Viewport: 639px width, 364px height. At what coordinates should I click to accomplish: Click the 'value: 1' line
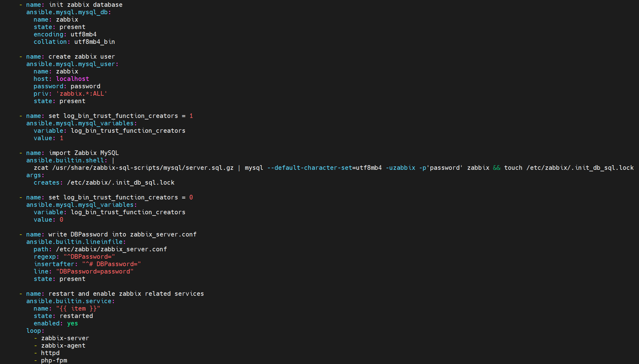[x=48, y=138]
